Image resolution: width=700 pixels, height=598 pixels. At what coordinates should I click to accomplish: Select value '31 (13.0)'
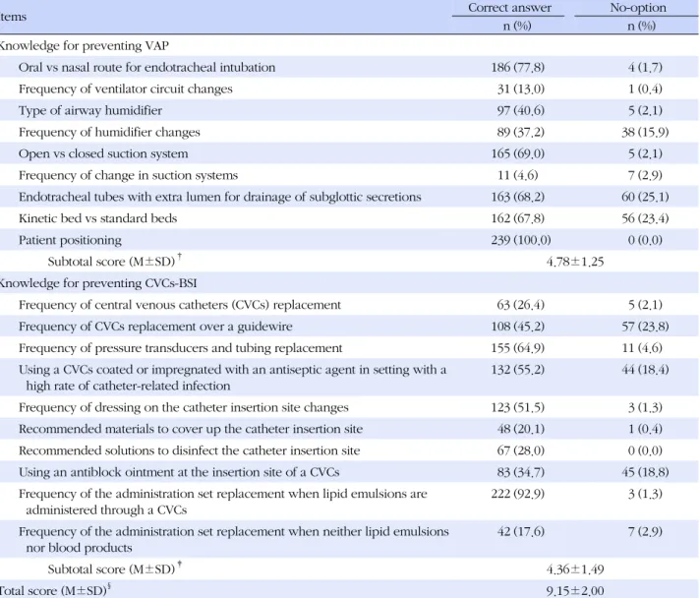[520, 89]
